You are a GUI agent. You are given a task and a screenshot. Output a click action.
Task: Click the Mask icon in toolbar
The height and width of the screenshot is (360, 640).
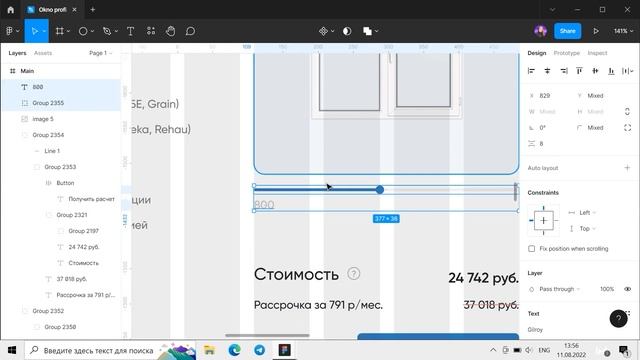(x=347, y=31)
